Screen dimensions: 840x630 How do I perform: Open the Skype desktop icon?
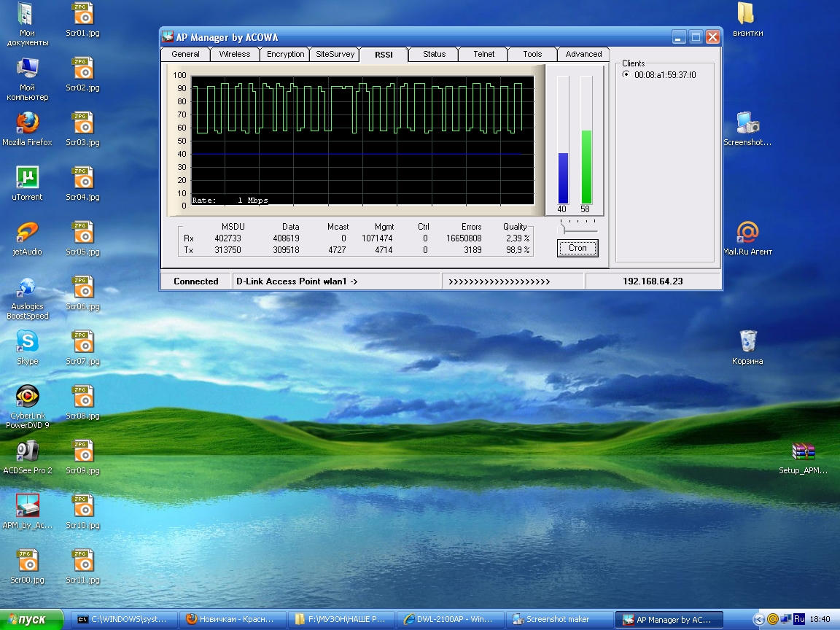pos(27,341)
